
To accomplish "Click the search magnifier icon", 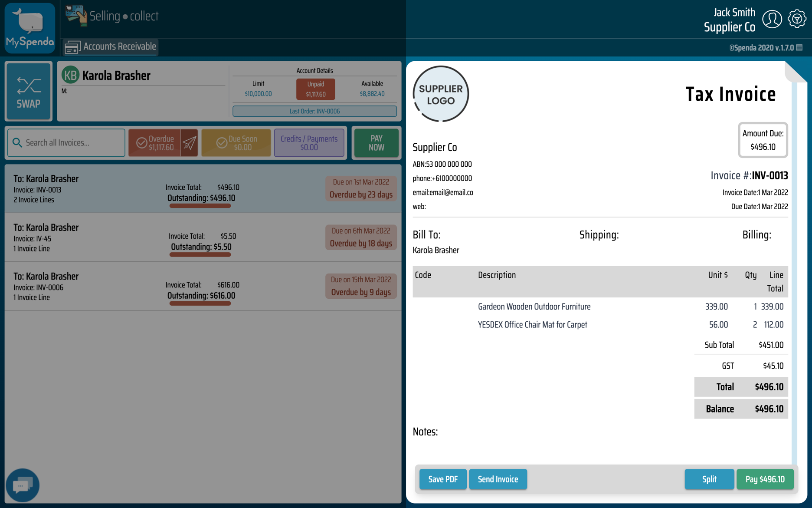I will (17, 142).
